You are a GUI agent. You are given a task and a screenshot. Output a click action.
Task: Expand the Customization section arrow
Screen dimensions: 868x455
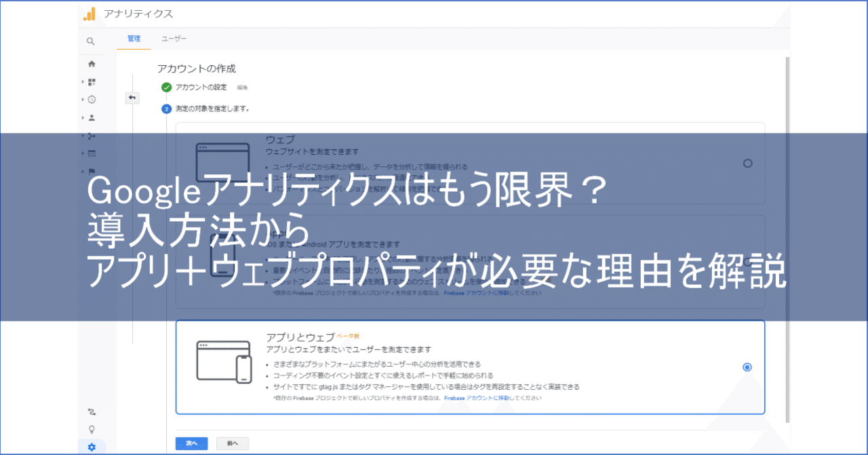point(83,82)
